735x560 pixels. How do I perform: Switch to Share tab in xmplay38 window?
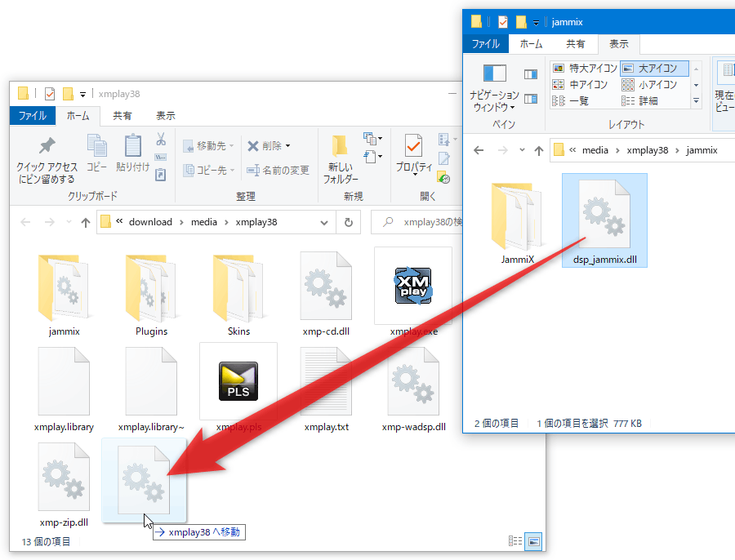tap(122, 116)
